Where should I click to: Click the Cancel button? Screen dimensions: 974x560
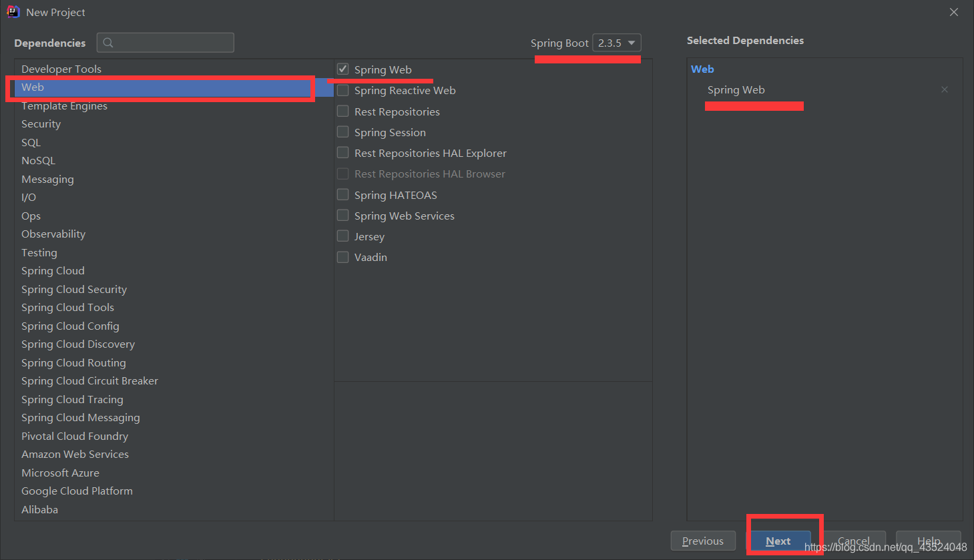click(854, 541)
